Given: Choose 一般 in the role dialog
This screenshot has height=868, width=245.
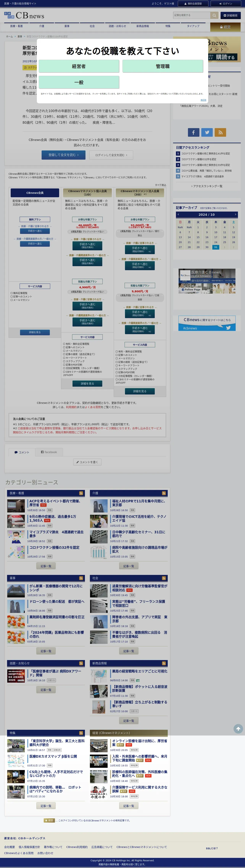Looking at the screenshot, I should point(79,82).
